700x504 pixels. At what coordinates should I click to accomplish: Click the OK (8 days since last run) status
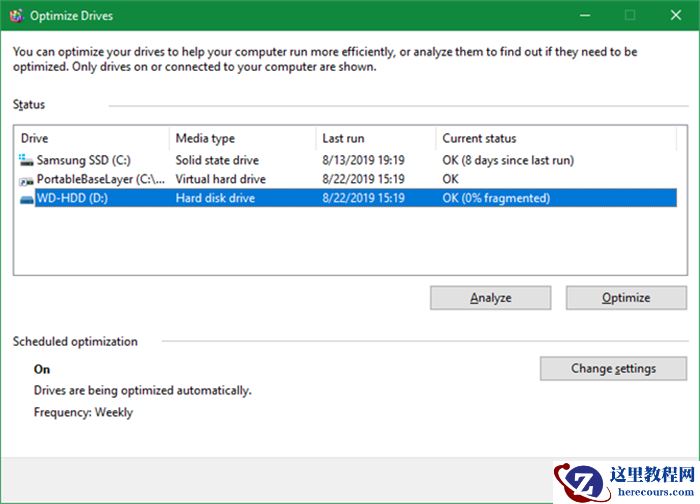click(508, 160)
